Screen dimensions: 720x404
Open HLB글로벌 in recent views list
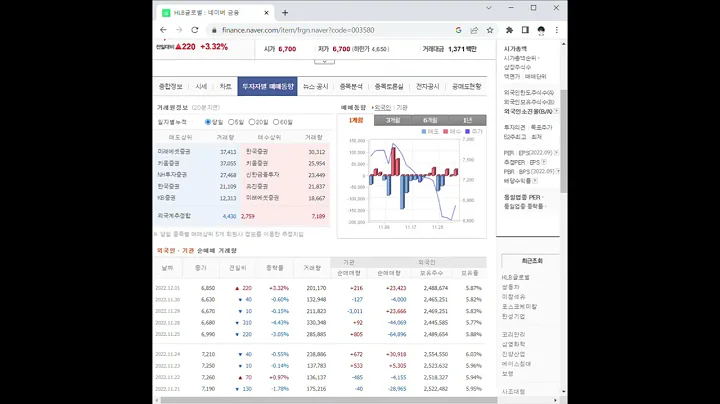point(516,277)
